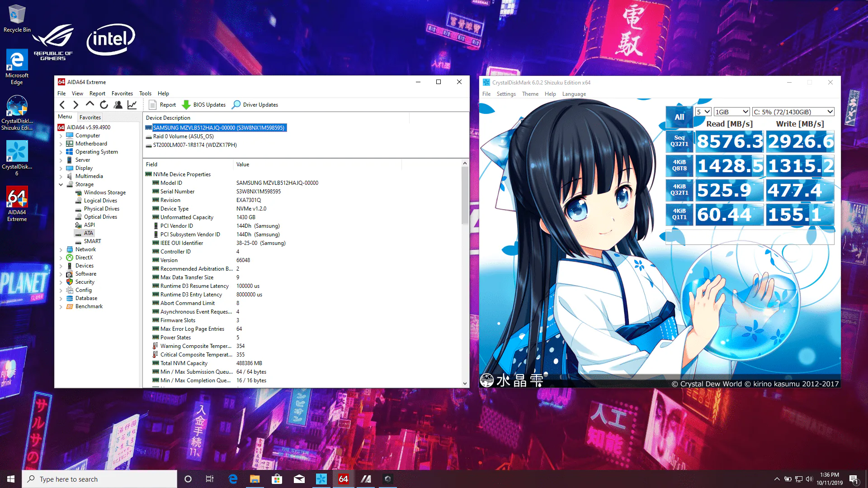The width and height of the screenshot is (868, 488).
Task: Select SMART in the Storage tree
Action: (92, 241)
